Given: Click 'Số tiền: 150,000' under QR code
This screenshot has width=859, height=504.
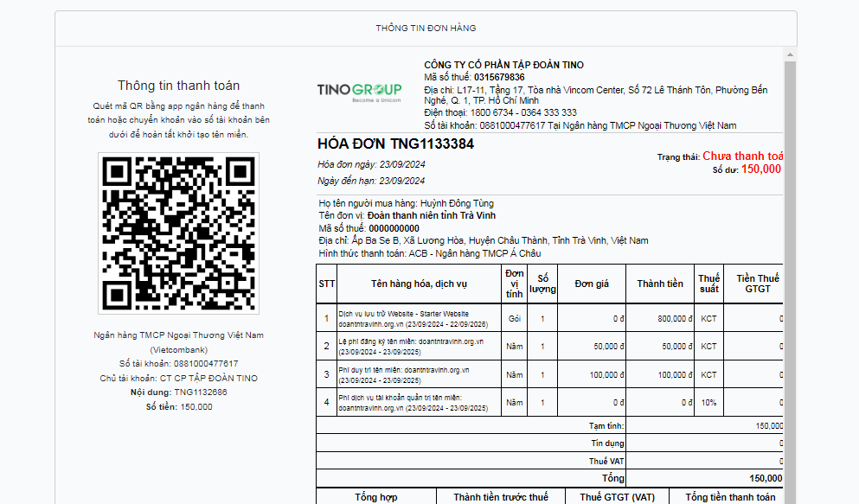Looking at the screenshot, I should (178, 406).
